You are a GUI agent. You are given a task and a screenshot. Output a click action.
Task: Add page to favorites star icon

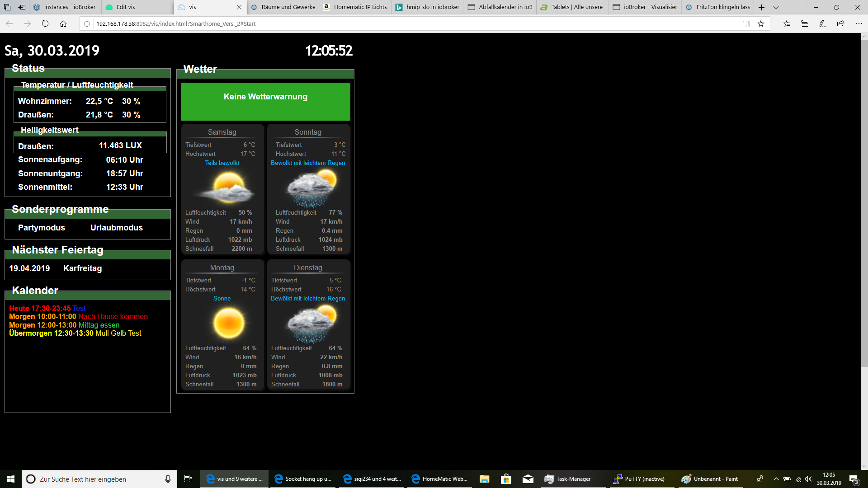[x=761, y=23]
